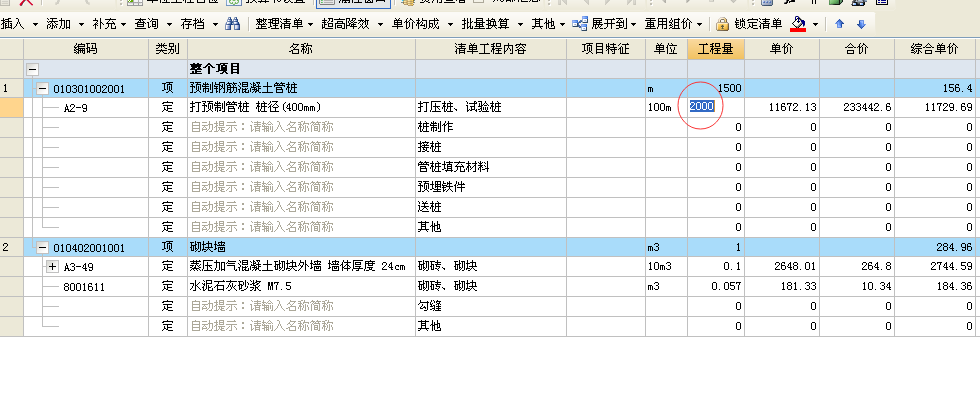The width and height of the screenshot is (980, 399).
Task: Open the 单价构成 menu
Action: 423,24
